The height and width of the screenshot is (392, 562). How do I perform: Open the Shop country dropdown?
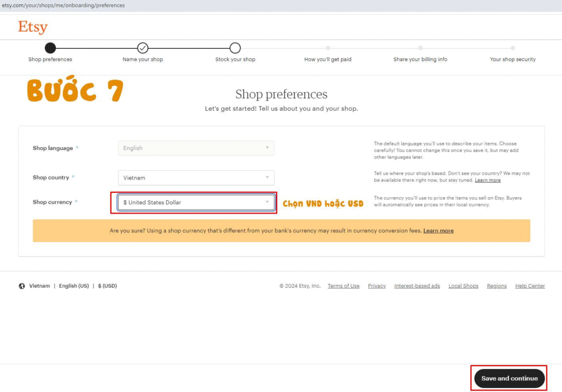click(x=196, y=178)
